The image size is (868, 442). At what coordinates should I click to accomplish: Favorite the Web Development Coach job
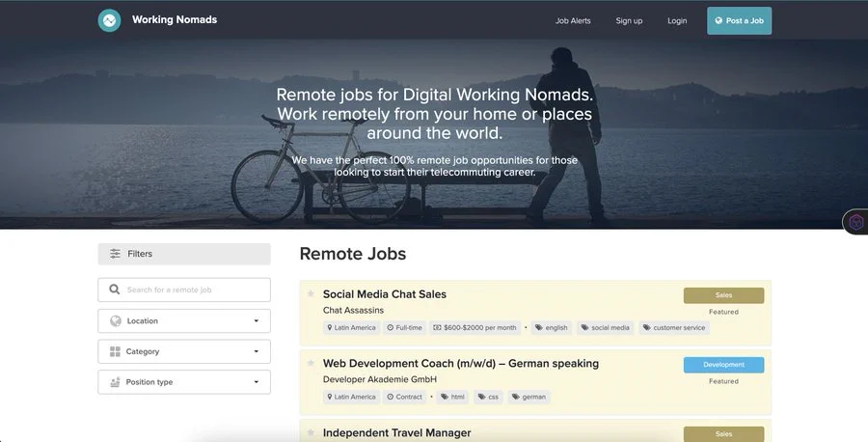[311, 363]
